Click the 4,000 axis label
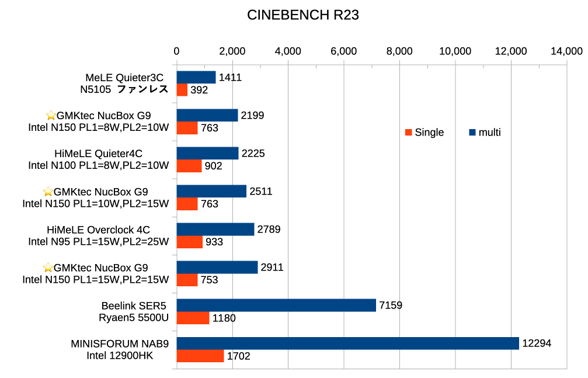 pos(288,51)
